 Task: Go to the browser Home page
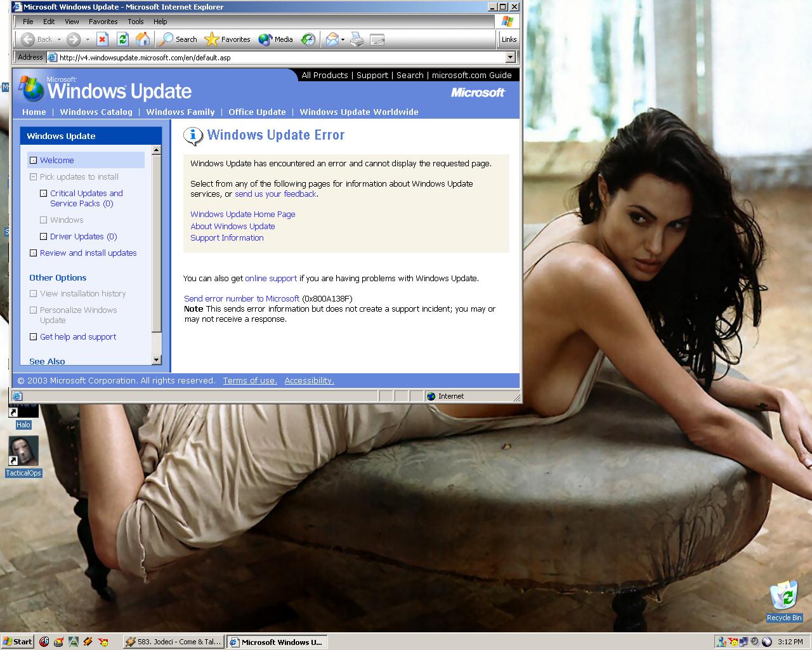143,39
